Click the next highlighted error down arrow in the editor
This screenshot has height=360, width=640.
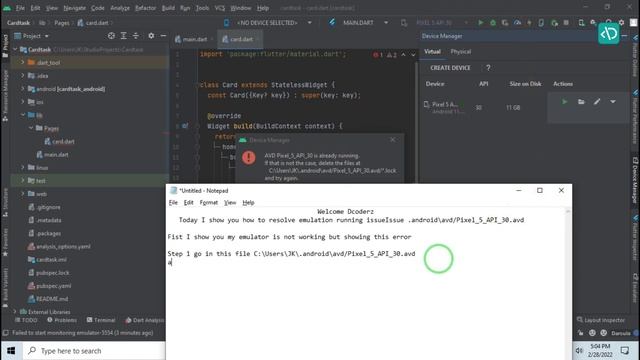(413, 54)
